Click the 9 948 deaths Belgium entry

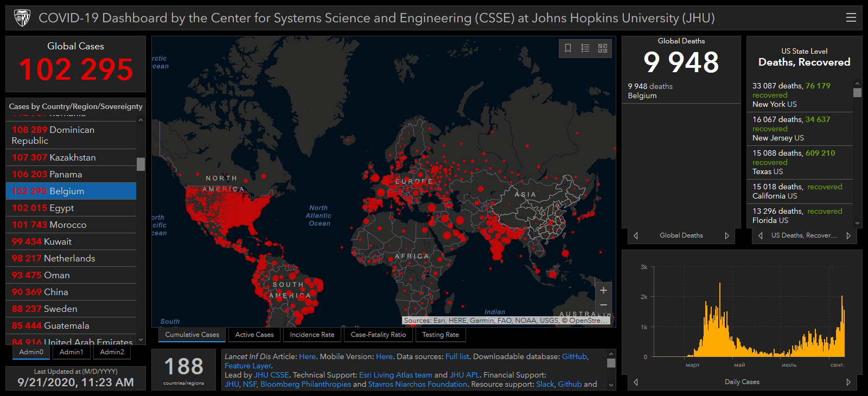681,91
